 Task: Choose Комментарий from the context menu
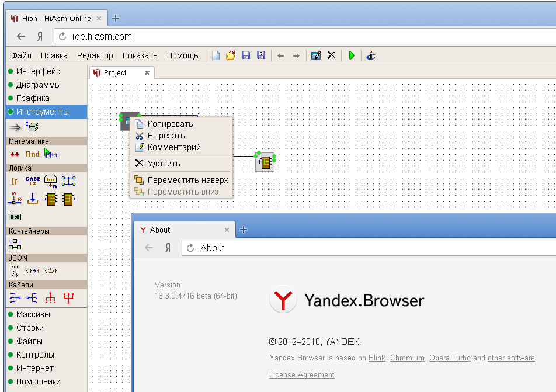pyautogui.click(x=182, y=147)
